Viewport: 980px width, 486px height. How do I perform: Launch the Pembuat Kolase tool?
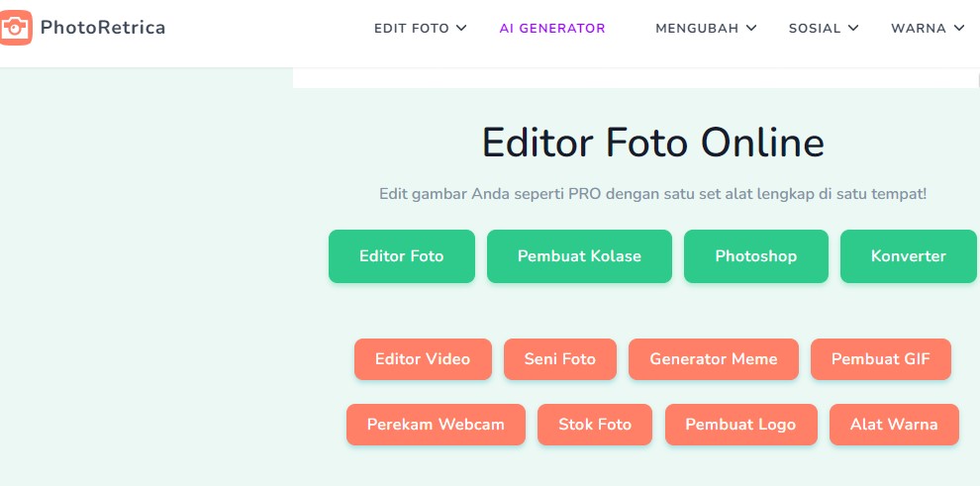[x=579, y=256]
